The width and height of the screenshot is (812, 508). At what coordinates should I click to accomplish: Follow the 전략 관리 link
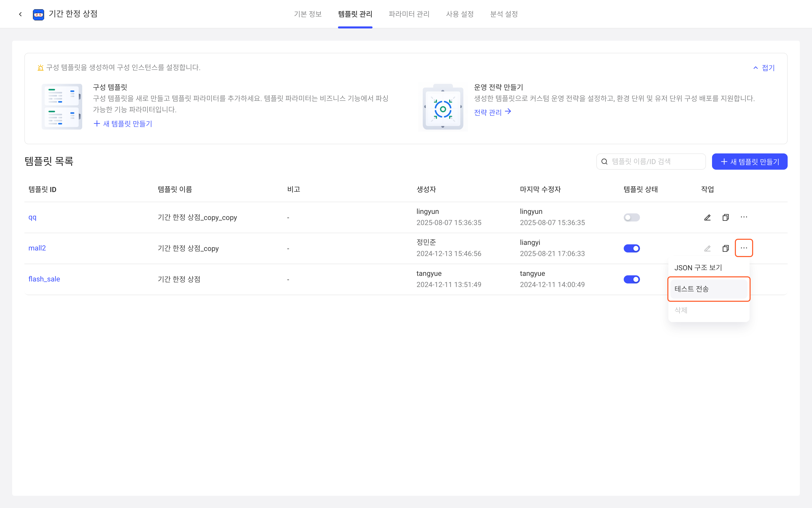click(x=492, y=112)
